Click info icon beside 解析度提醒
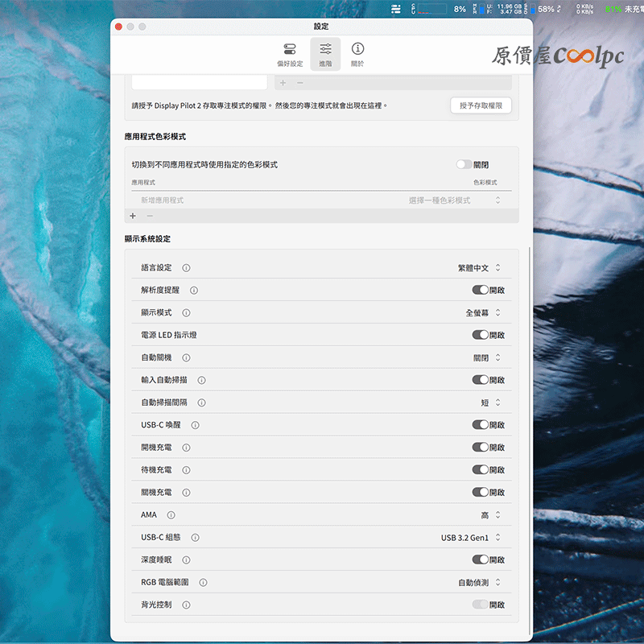Image resolution: width=644 pixels, height=644 pixels. (194, 290)
